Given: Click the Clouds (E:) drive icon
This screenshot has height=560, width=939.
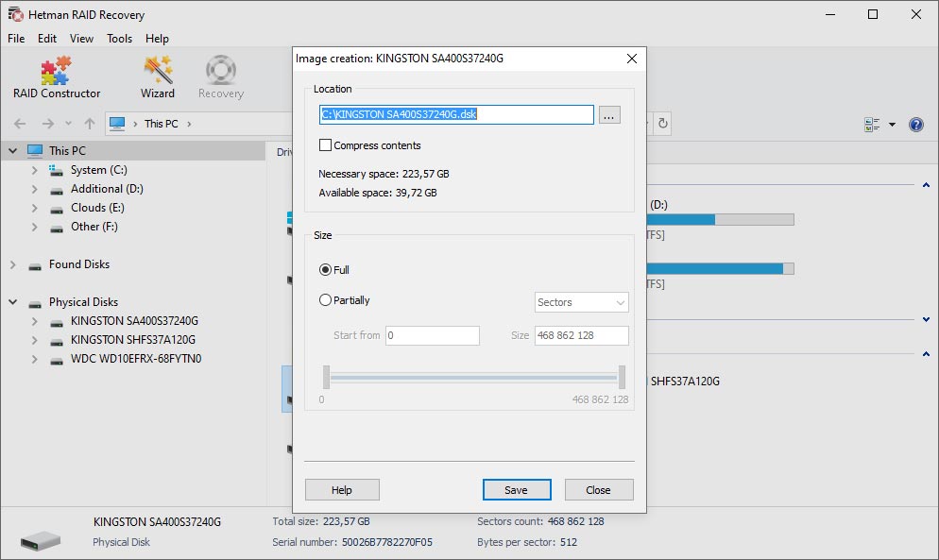Looking at the screenshot, I should (57, 209).
